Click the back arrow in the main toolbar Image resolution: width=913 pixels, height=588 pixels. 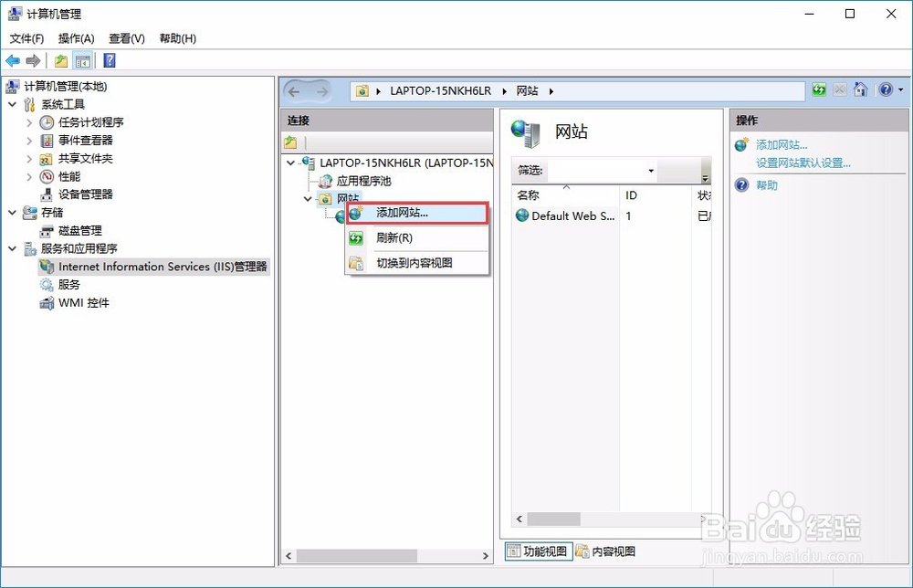click(x=13, y=60)
